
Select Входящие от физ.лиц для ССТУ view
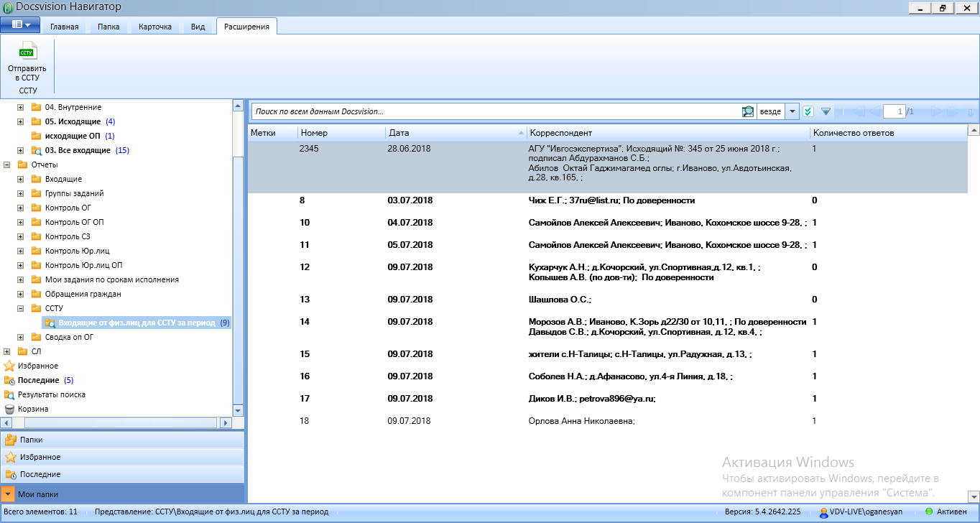(x=137, y=323)
